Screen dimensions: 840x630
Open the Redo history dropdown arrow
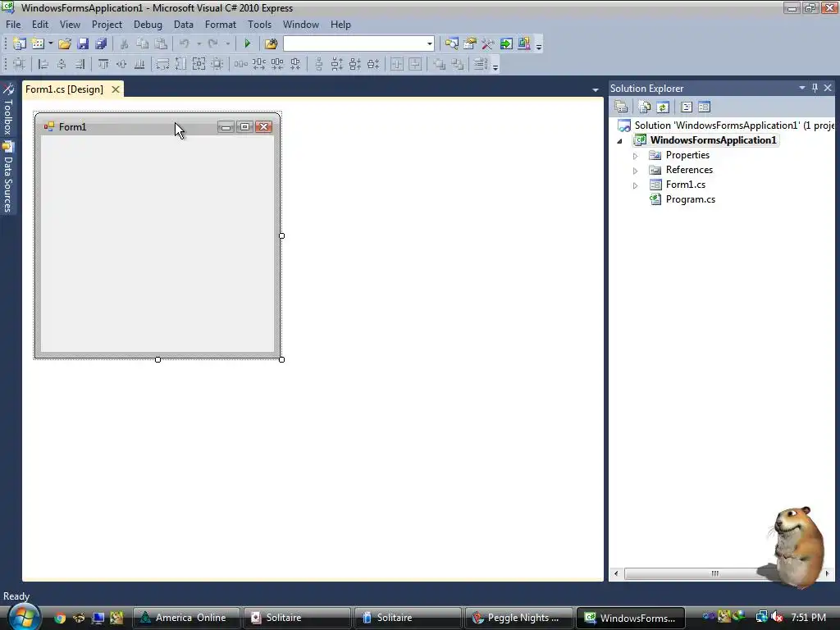228,44
